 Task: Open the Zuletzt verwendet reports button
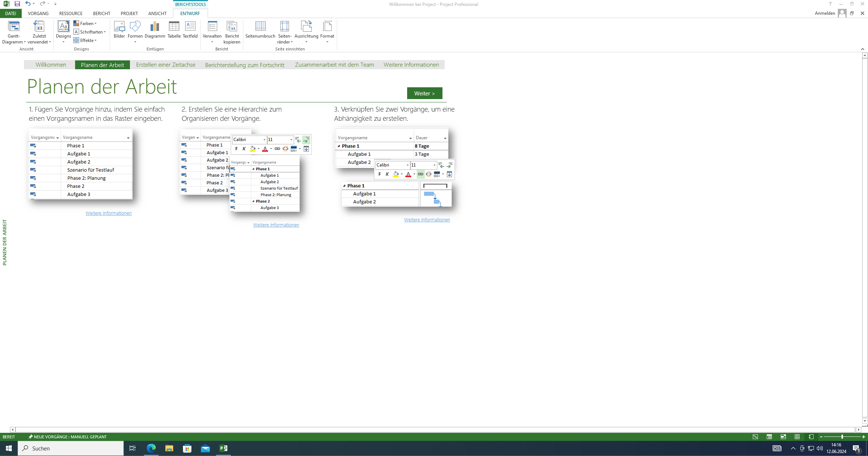coord(39,32)
